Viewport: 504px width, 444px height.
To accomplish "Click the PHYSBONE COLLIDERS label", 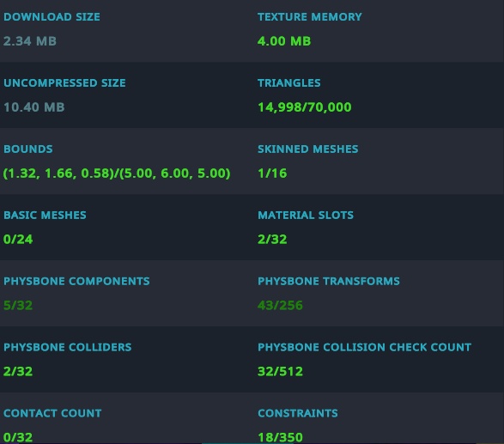I will pyautogui.click(x=68, y=347).
